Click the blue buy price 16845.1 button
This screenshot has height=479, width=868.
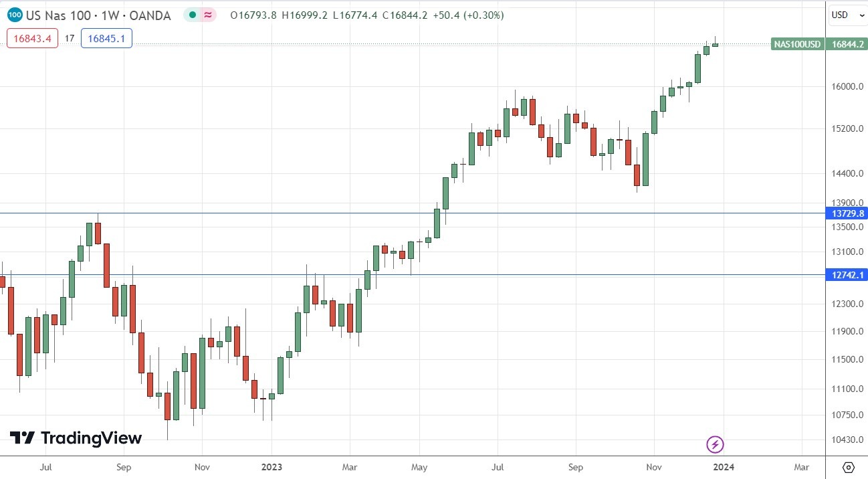(x=106, y=39)
